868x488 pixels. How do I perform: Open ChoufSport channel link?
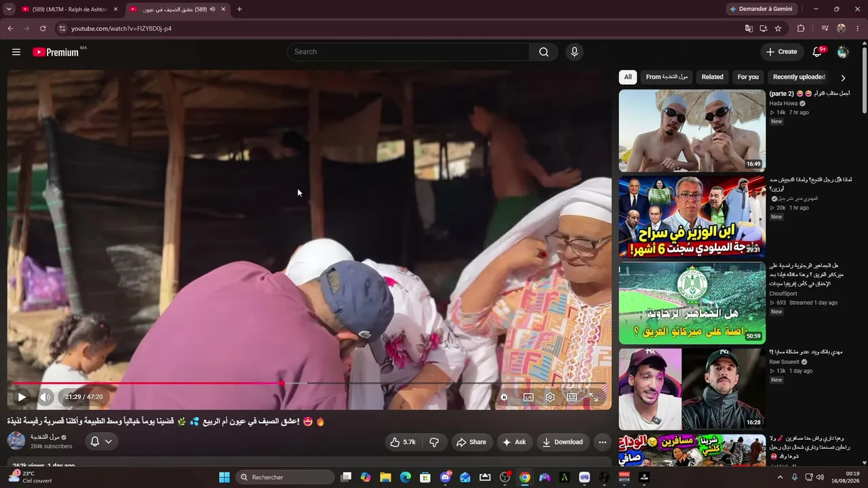[x=783, y=293]
